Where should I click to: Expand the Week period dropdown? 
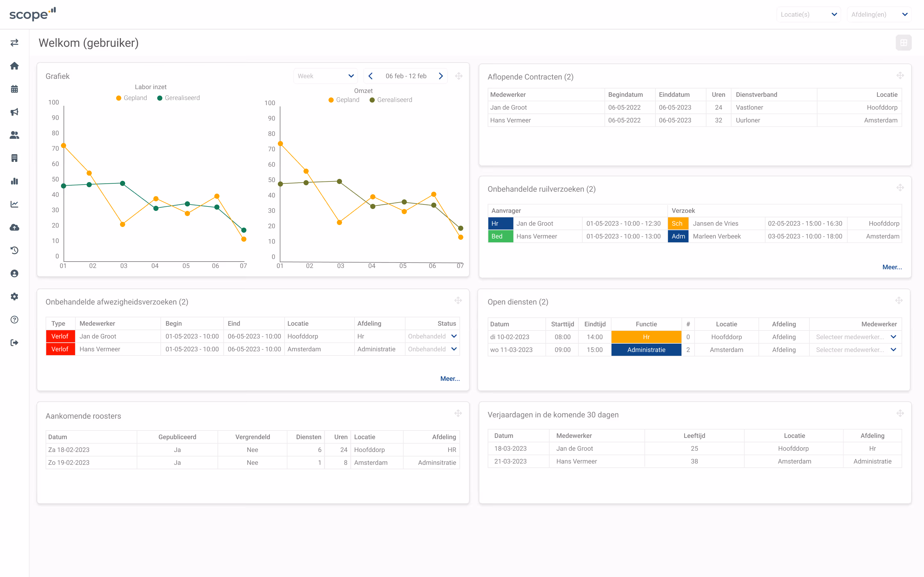pyautogui.click(x=325, y=76)
